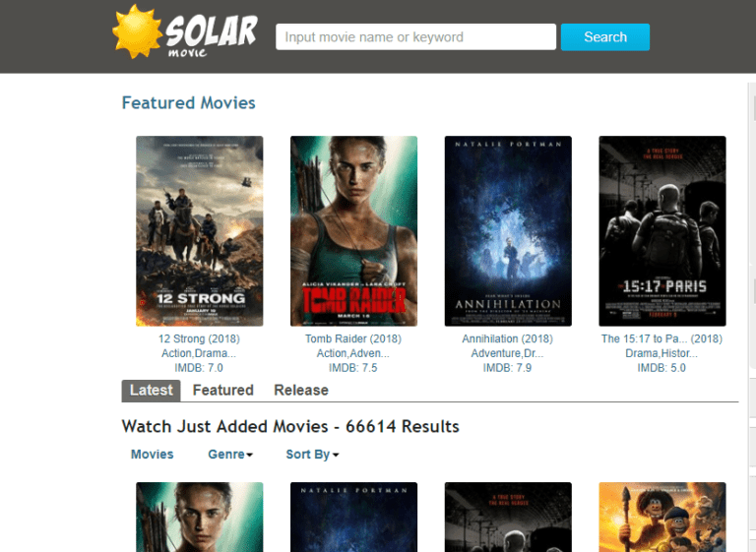Expand the Sort By dropdown

pyautogui.click(x=312, y=455)
